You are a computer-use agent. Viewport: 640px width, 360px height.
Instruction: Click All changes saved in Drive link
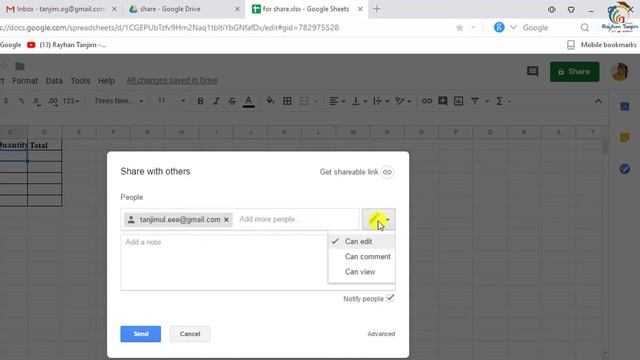pyautogui.click(x=172, y=80)
